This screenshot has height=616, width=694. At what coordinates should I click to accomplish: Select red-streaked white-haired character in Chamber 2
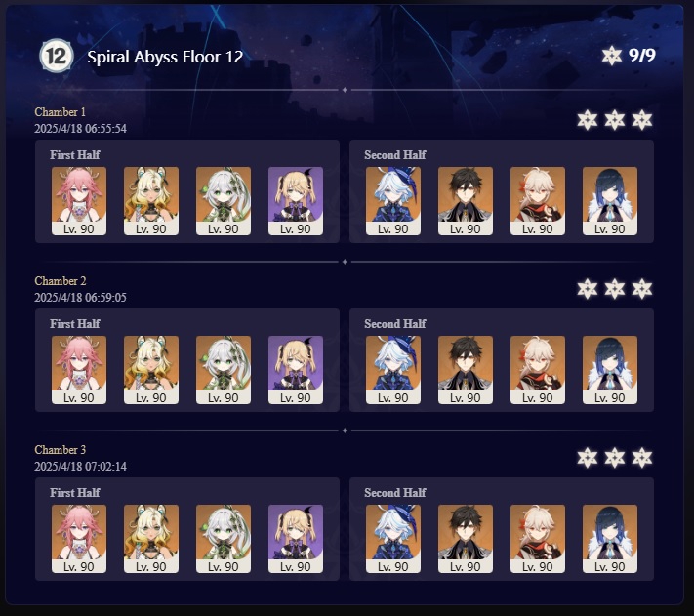pos(537,370)
